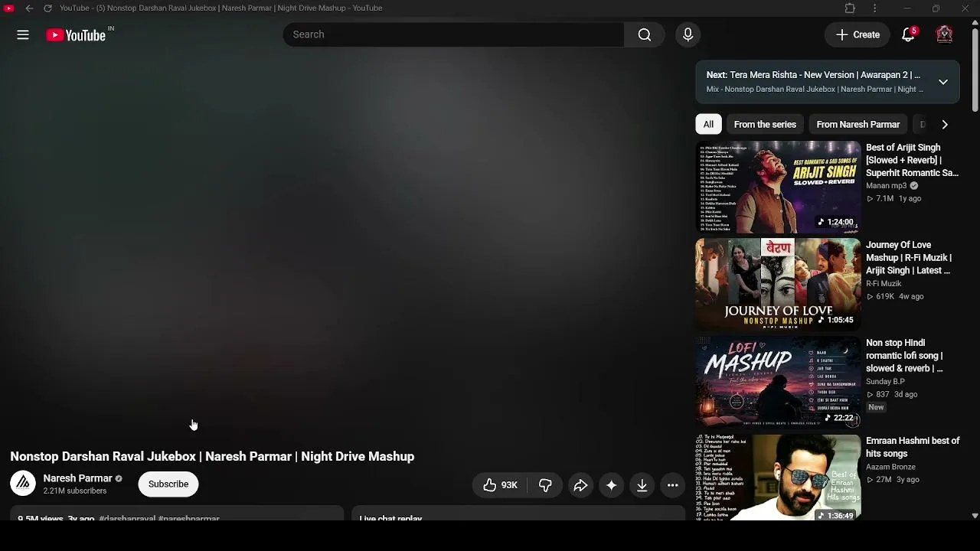This screenshot has height=551, width=980.
Task: Show more filter chips with right arrow
Action: [x=945, y=125]
